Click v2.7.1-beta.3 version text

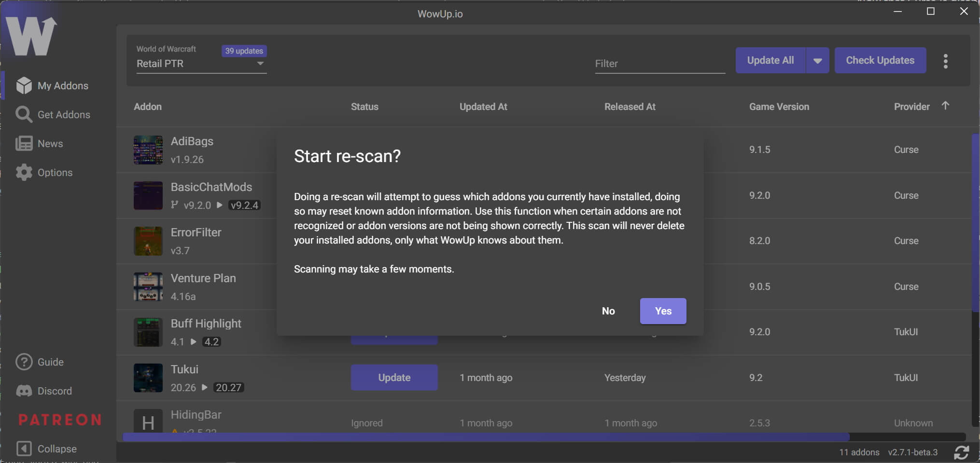pyautogui.click(x=912, y=452)
